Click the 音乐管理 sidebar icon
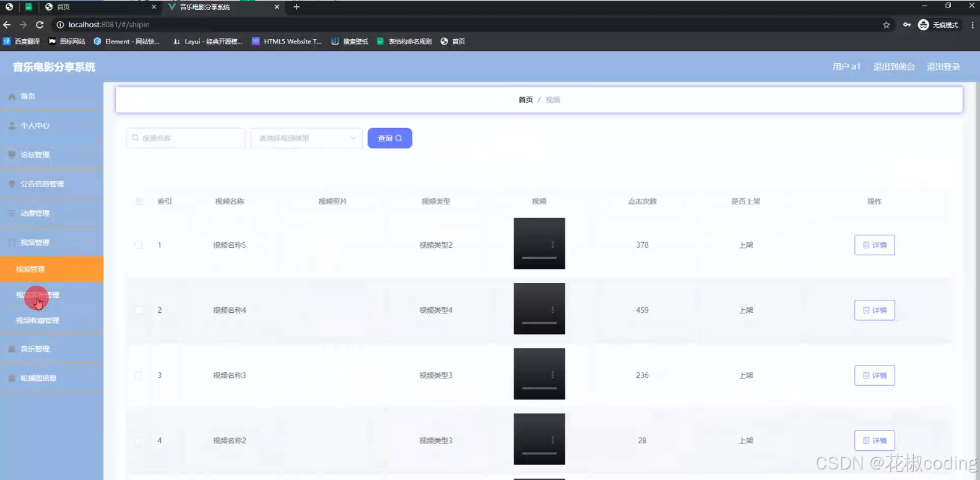The height and width of the screenshot is (480, 980). (12, 349)
